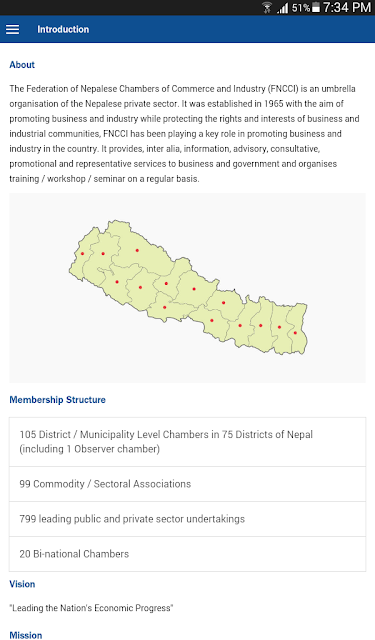
Task: Tap the easternmost red dot on map
Action: point(295,333)
